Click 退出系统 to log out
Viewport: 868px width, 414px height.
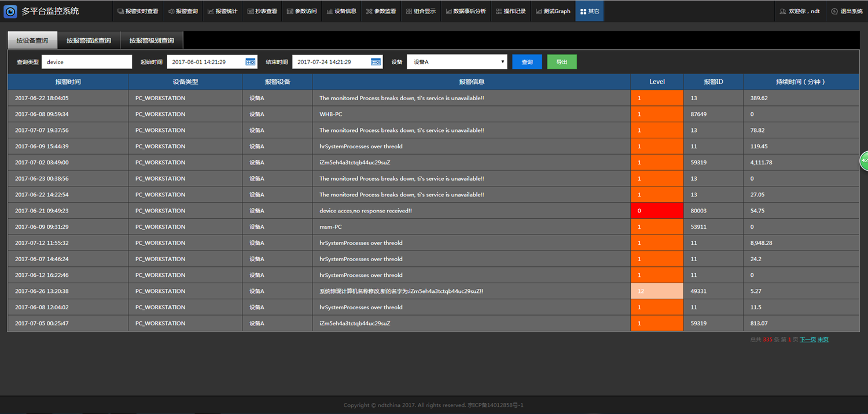[x=847, y=11]
